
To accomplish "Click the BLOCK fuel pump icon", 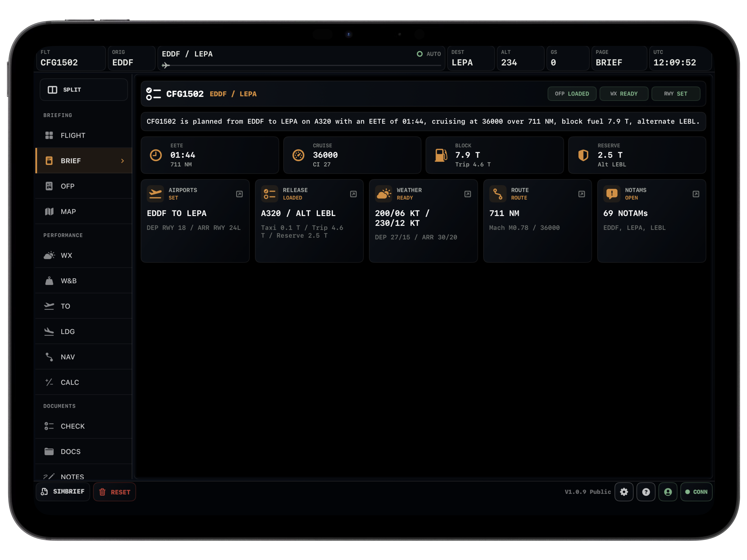I will point(441,155).
